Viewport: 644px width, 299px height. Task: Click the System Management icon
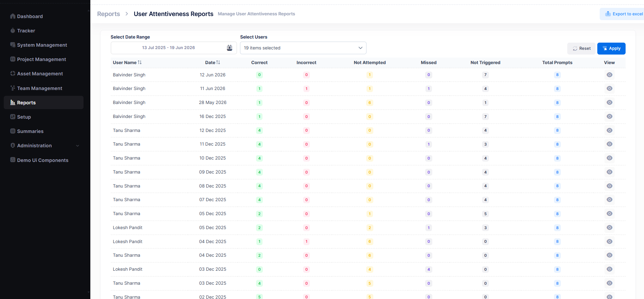(13, 45)
